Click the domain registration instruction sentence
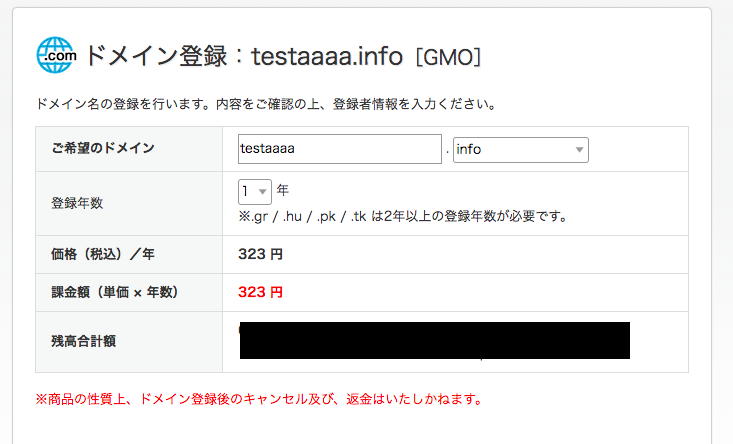This screenshot has height=444, width=733. [266, 104]
